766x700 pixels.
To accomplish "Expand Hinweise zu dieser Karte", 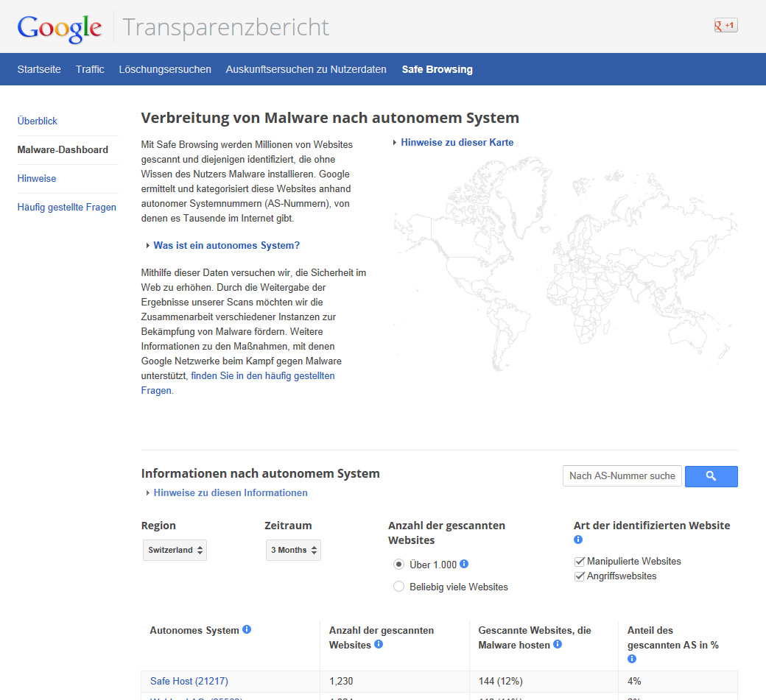I will pyautogui.click(x=457, y=143).
